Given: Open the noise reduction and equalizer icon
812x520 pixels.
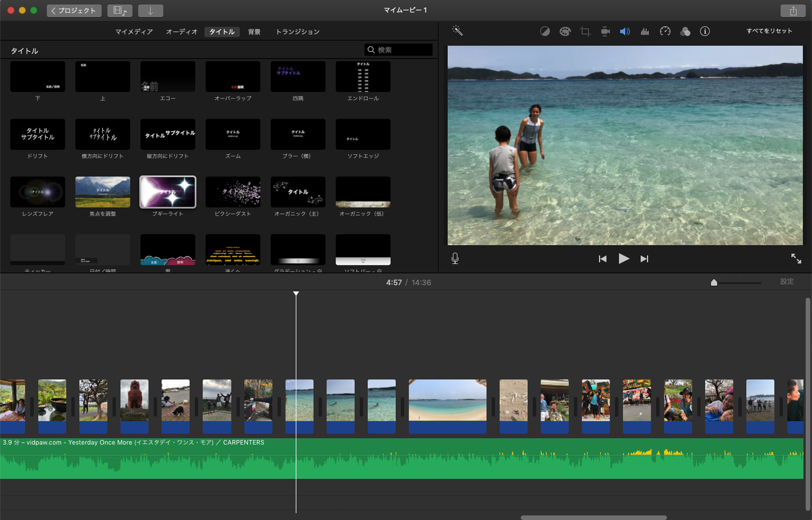Looking at the screenshot, I should coord(645,31).
